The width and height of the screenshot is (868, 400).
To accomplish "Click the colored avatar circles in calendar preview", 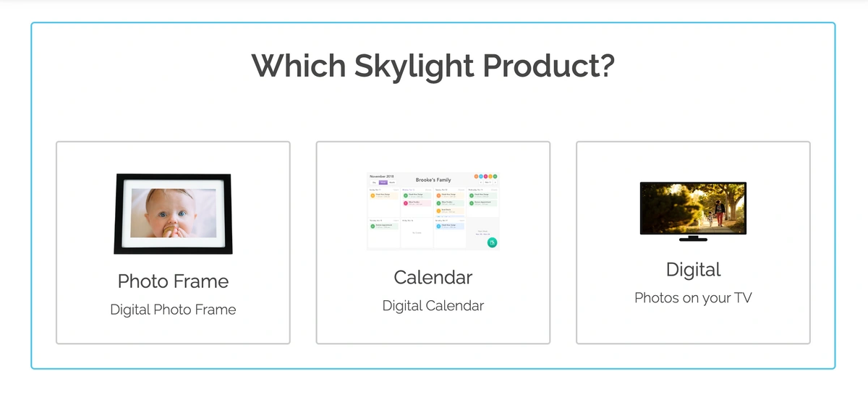I will click(485, 176).
